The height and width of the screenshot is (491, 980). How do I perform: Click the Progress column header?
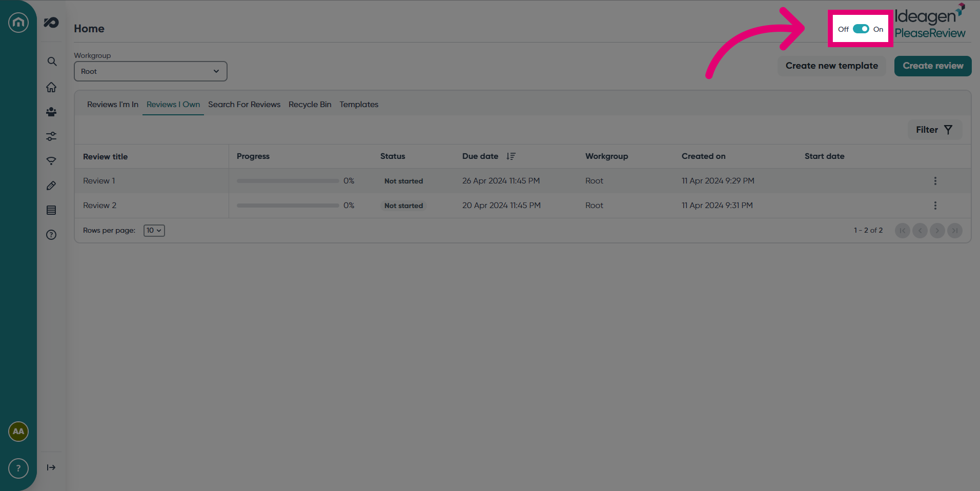click(253, 156)
